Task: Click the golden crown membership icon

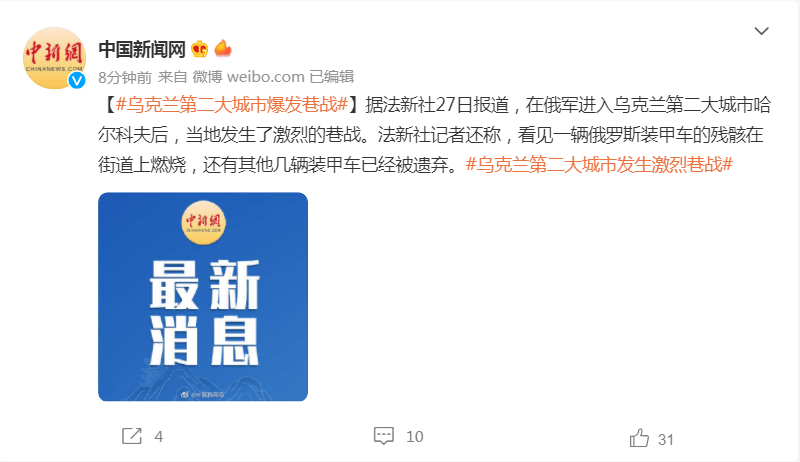Action: pyautogui.click(x=199, y=49)
